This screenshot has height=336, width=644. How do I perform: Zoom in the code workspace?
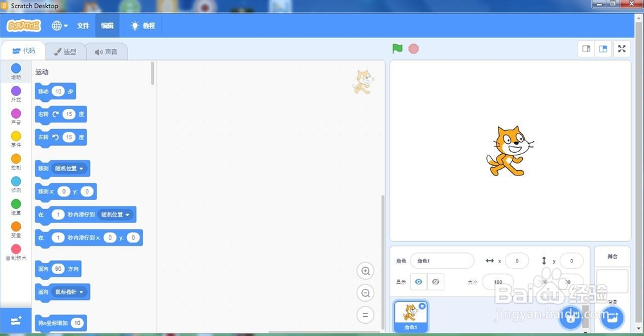point(365,271)
